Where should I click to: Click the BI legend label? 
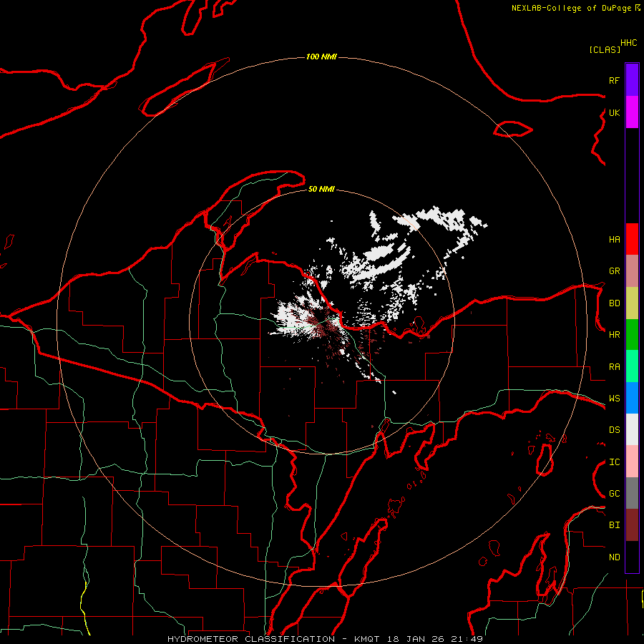(614, 525)
